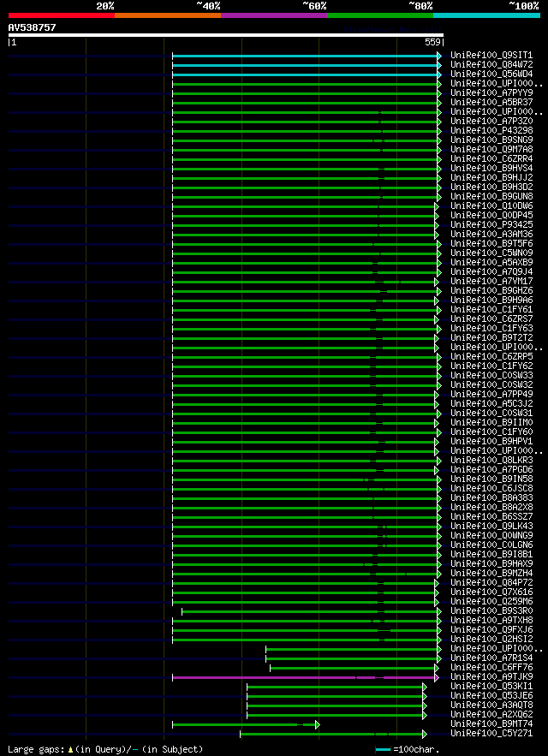Click the arrowhead ending the C5Y271 alignment
Screen dimensions: 548x756
[425, 734]
